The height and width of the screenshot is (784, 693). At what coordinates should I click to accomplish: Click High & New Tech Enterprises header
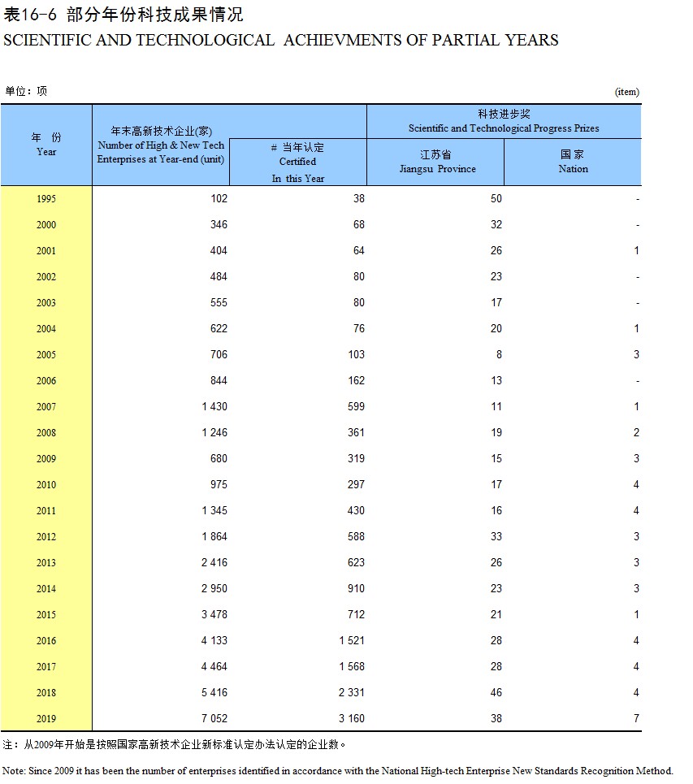161,145
